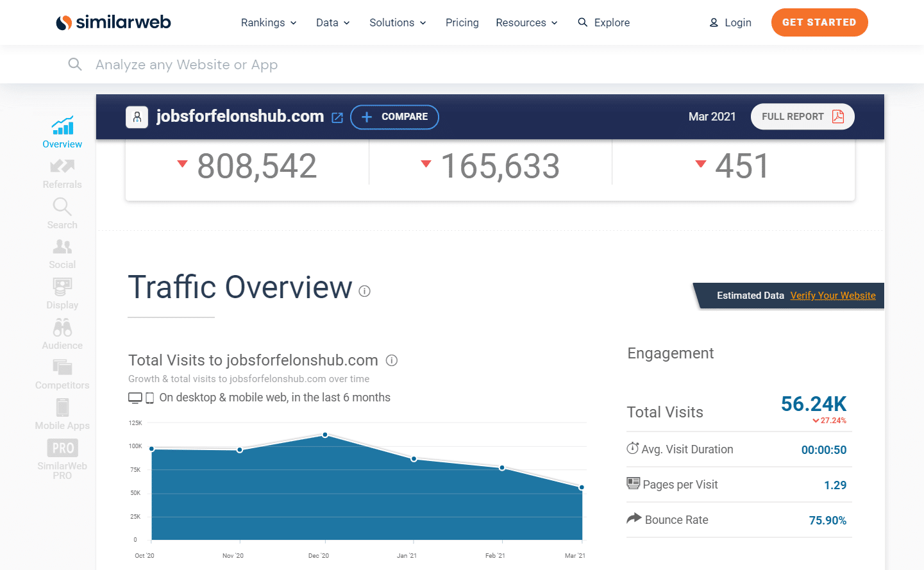Select the Mar '21 data point on the chart
Image resolution: width=924 pixels, height=570 pixels.
(x=582, y=487)
